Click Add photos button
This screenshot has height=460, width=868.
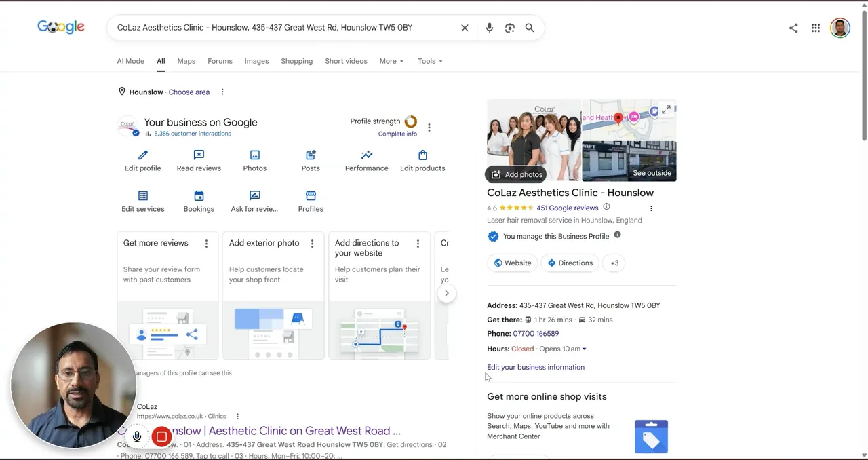[517, 174]
